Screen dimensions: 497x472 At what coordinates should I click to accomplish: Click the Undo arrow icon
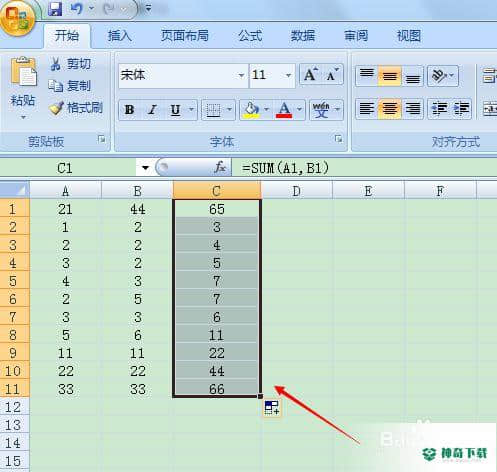coord(77,9)
